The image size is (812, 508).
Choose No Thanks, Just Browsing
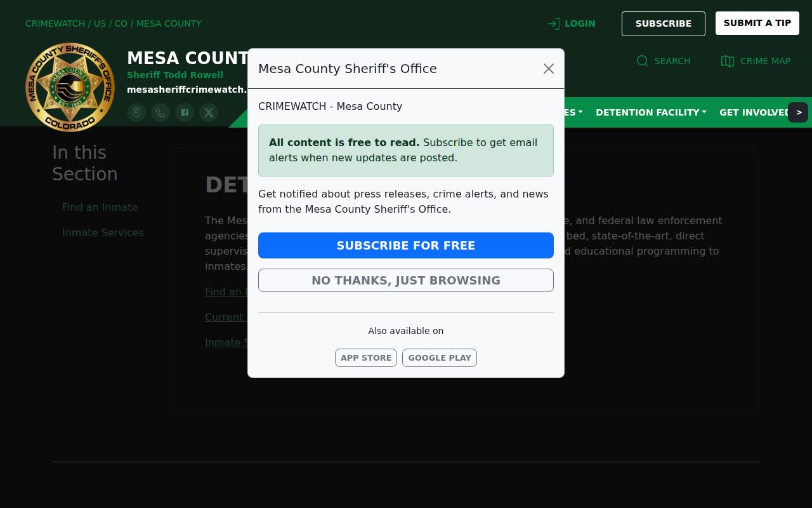coord(406,281)
